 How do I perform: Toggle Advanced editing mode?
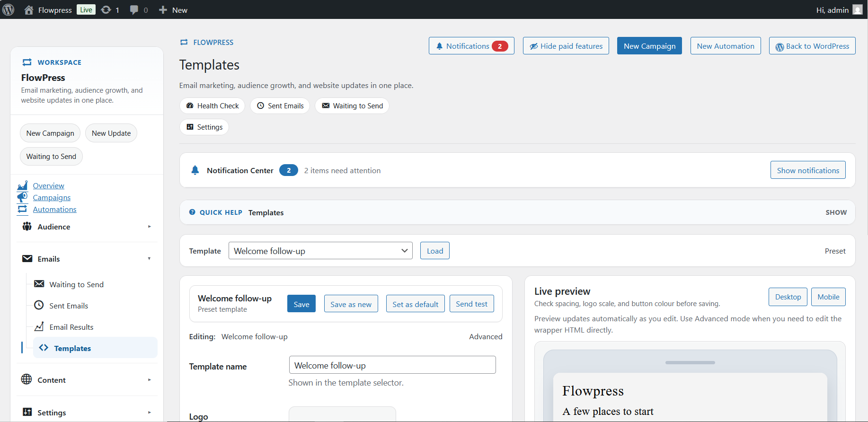point(486,336)
